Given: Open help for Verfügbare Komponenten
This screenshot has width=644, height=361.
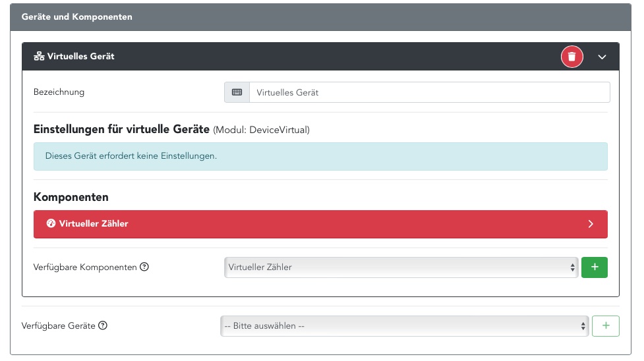Looking at the screenshot, I should pos(144,267).
